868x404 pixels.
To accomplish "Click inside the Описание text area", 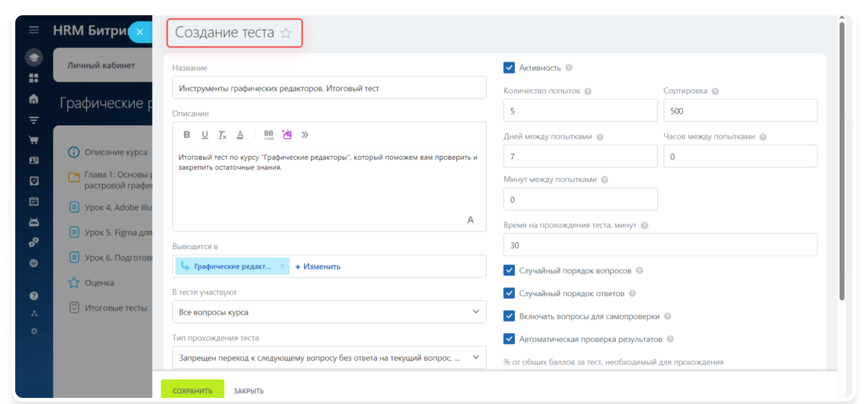I will pyautogui.click(x=329, y=189).
